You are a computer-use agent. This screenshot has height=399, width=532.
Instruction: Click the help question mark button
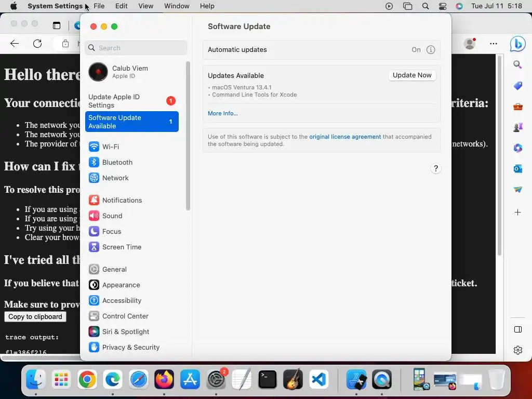[436, 168]
